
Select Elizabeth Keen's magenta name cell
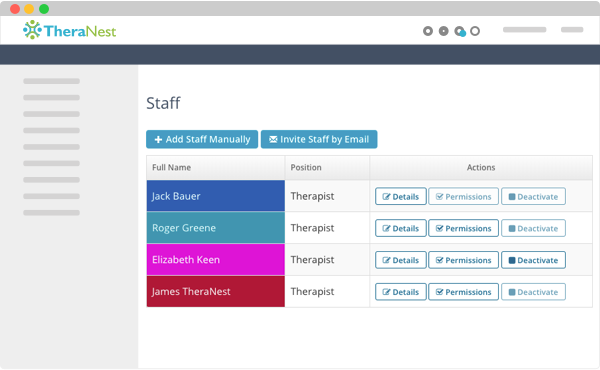coord(216,259)
